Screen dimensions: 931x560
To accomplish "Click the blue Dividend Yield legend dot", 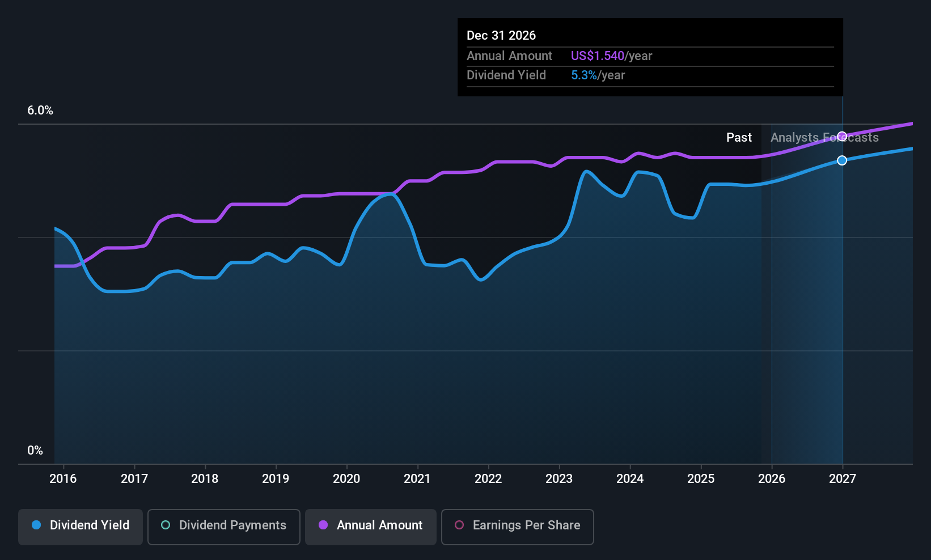I will (36, 525).
